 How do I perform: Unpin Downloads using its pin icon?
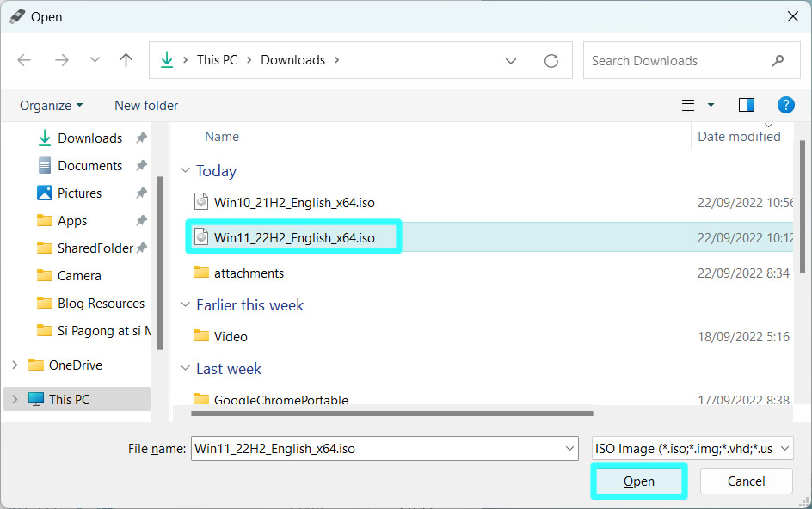coord(141,138)
